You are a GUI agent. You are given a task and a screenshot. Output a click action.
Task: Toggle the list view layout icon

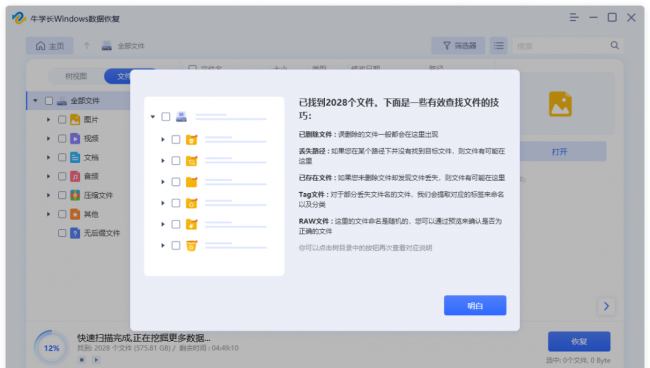(x=499, y=46)
